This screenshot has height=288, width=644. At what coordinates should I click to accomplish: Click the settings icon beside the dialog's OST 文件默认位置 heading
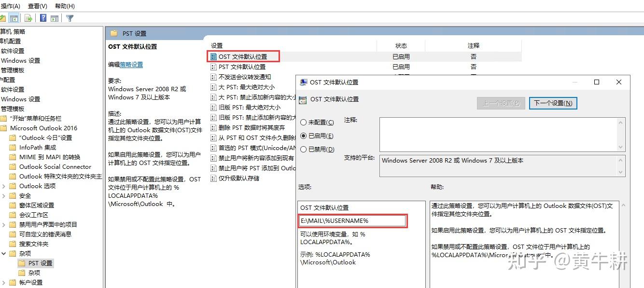coord(303,100)
